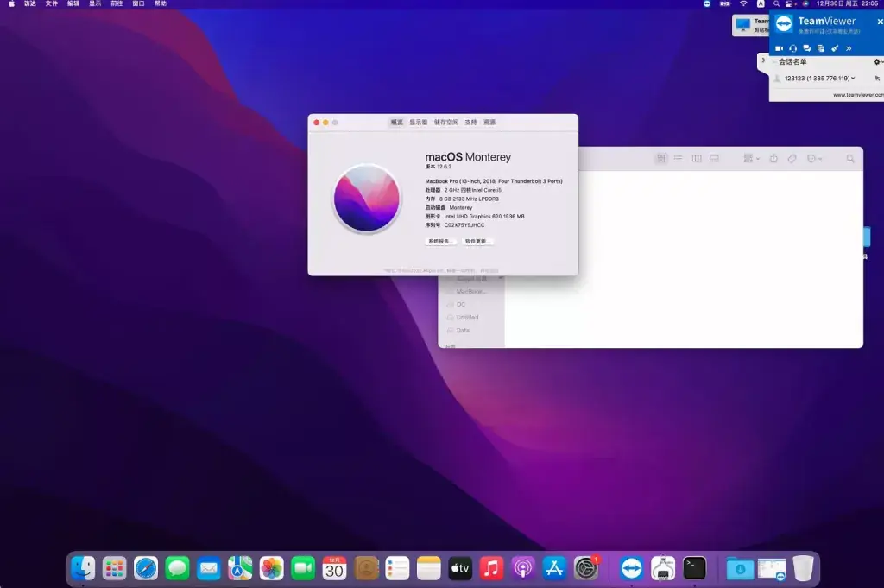Expand more TeamViewer tools with double chevron
The width and height of the screenshot is (884, 588).
pos(849,48)
